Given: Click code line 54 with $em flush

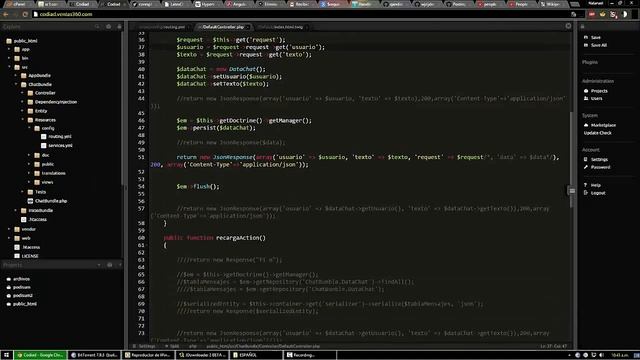Looking at the screenshot, I should [198, 187].
